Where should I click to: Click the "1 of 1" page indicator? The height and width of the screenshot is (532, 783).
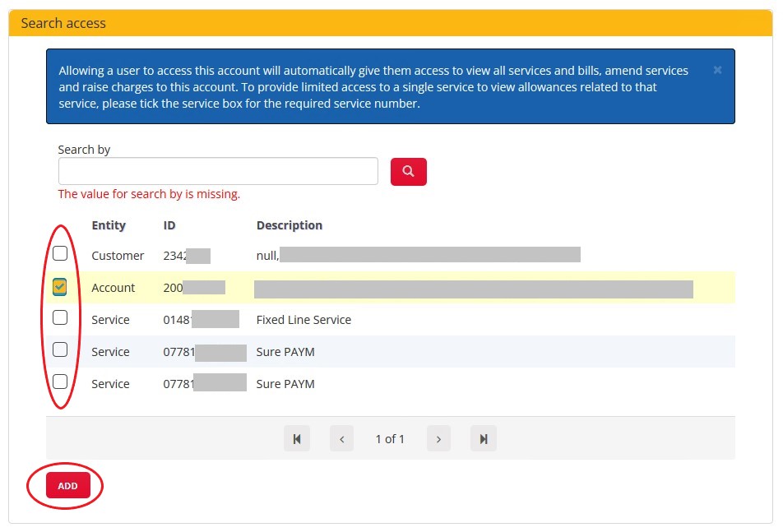pyautogui.click(x=390, y=439)
